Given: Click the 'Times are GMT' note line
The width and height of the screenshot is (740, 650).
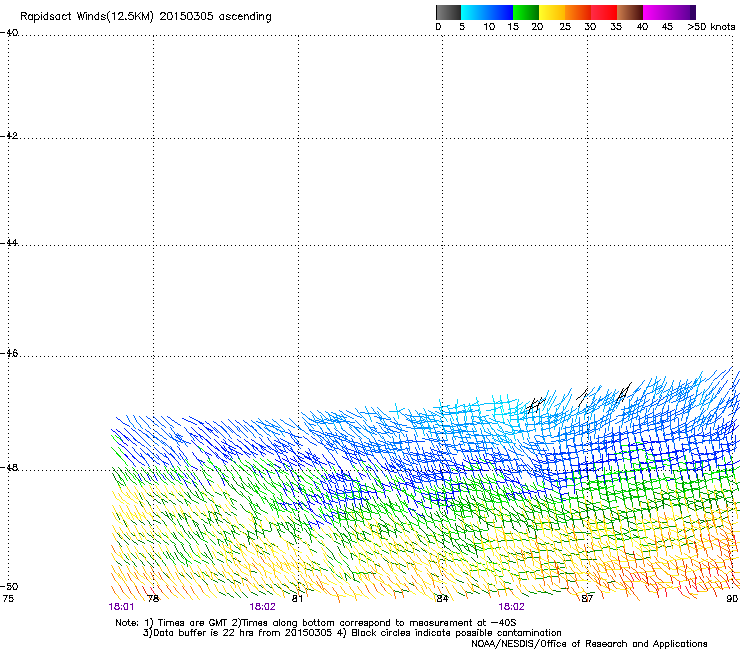Looking at the screenshot, I should coord(316,623).
